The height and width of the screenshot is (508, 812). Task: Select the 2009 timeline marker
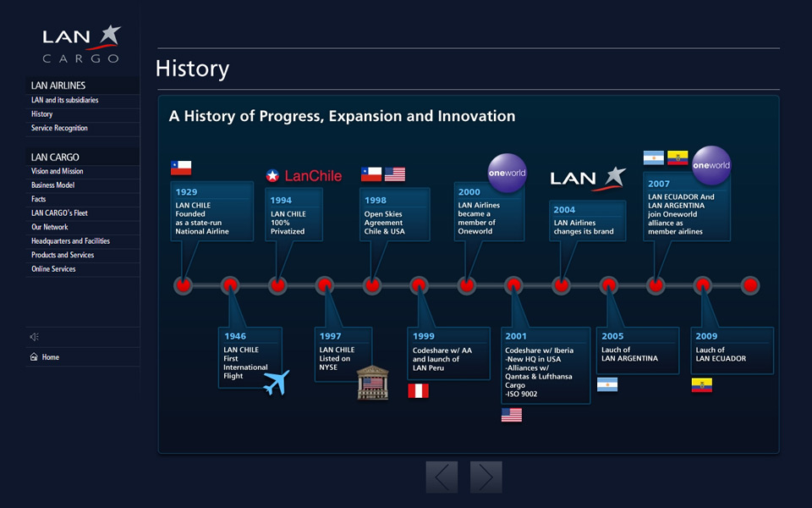(703, 285)
